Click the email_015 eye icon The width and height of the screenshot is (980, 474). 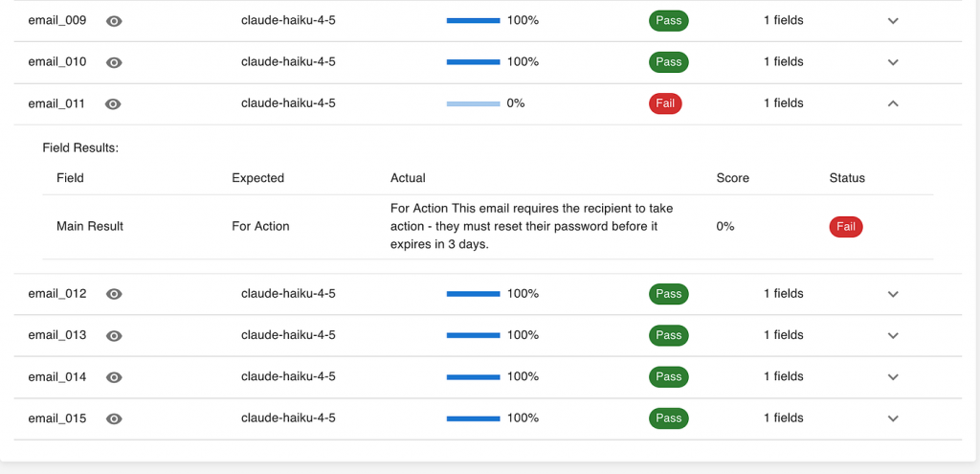[114, 418]
